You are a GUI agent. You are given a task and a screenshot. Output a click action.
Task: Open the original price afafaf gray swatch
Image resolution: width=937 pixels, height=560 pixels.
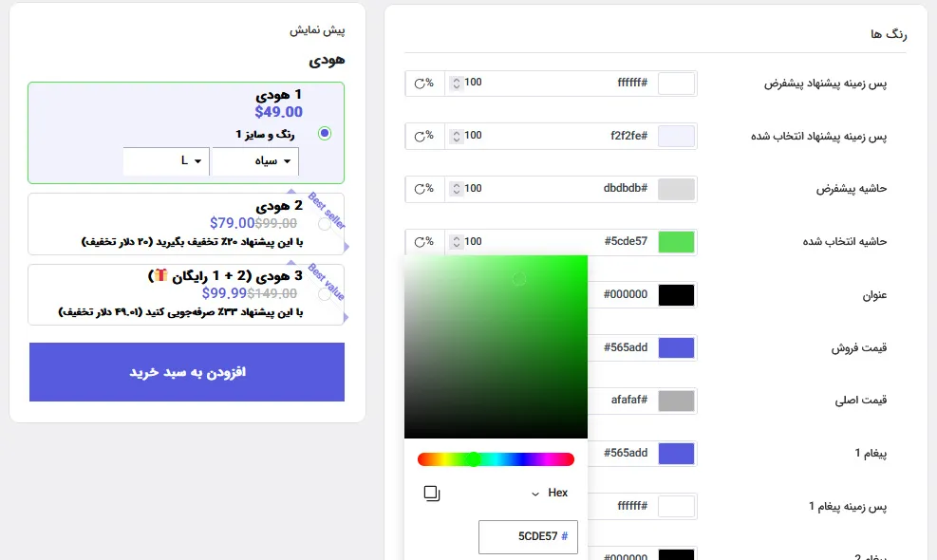click(677, 401)
